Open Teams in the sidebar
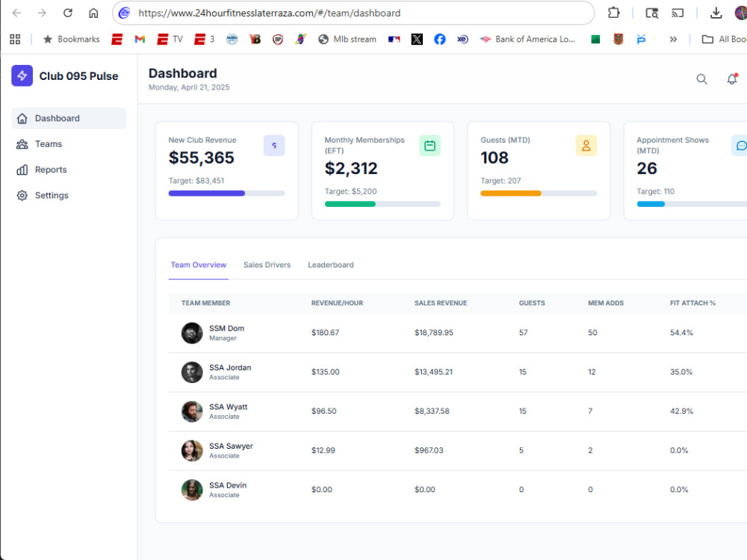The image size is (747, 560). pos(69,144)
